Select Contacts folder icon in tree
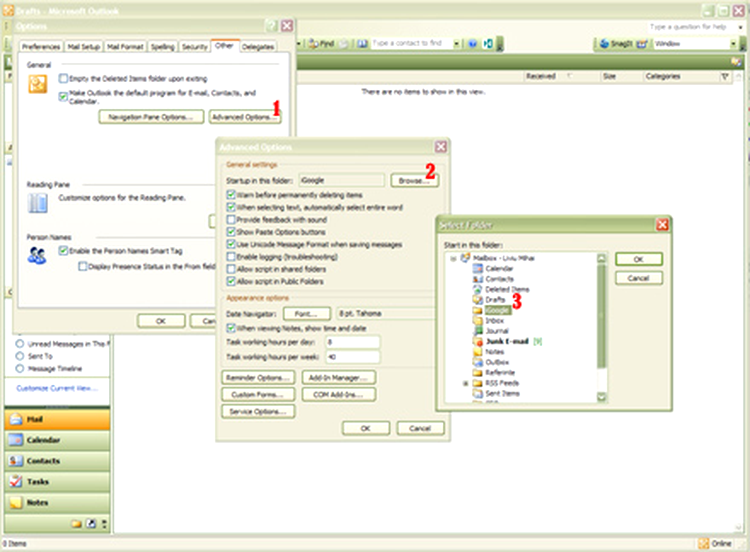This screenshot has width=750, height=552. click(x=477, y=279)
